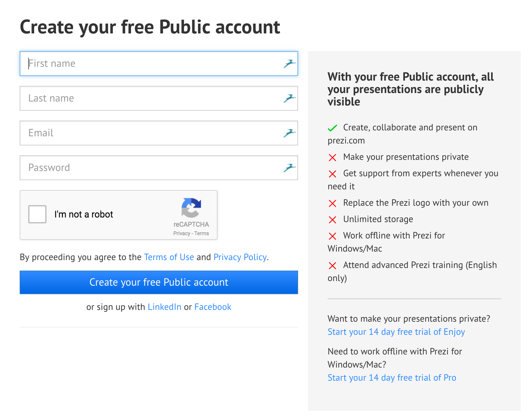The height and width of the screenshot is (418, 532).
Task: Click green checkmark beside Create, collaborate and present
Action: (332, 128)
